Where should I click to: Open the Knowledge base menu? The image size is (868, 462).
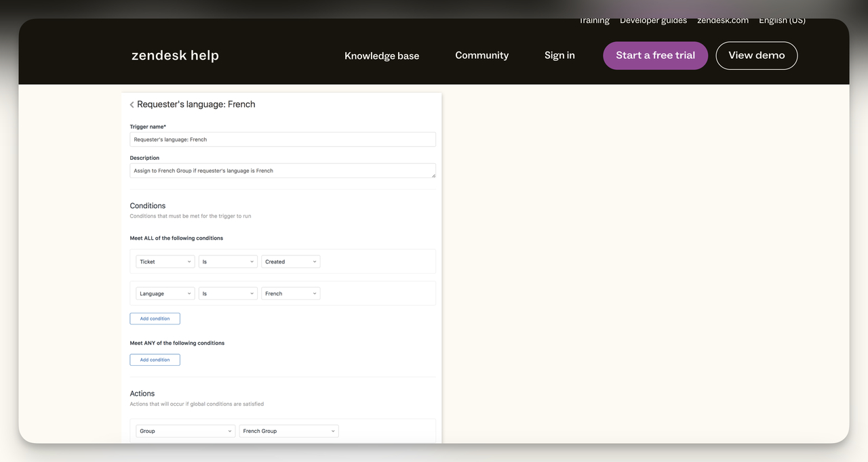(381, 56)
